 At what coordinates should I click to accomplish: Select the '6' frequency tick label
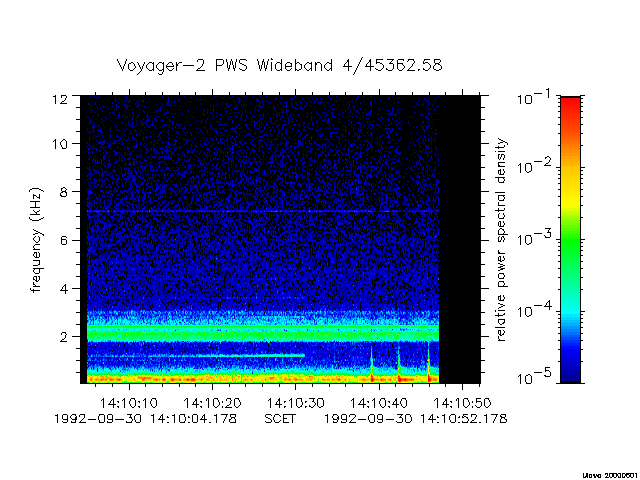pos(64,240)
